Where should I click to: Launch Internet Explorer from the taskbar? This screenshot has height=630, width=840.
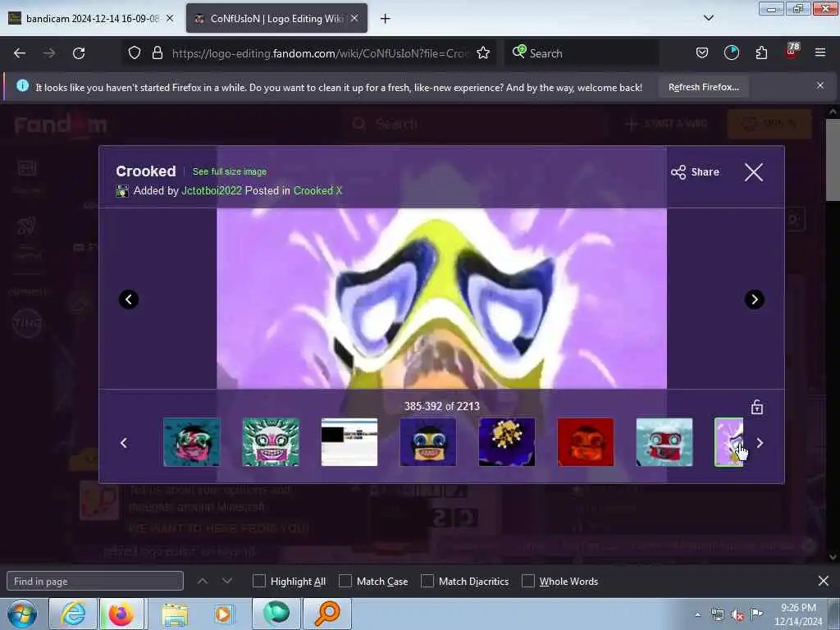point(73,614)
